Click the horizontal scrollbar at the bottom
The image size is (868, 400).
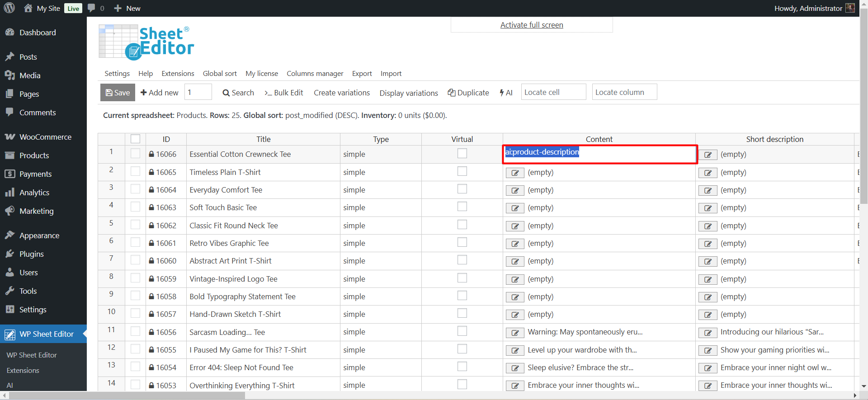point(127,396)
